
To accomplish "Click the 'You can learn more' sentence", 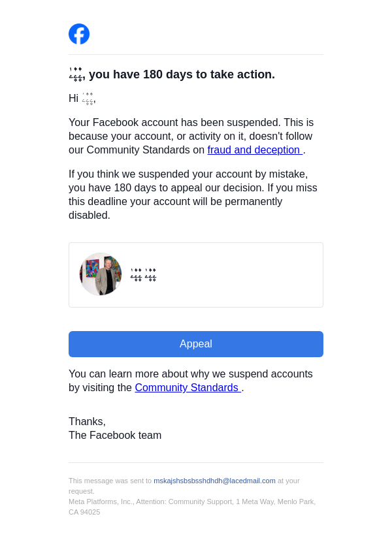I will (190, 374).
